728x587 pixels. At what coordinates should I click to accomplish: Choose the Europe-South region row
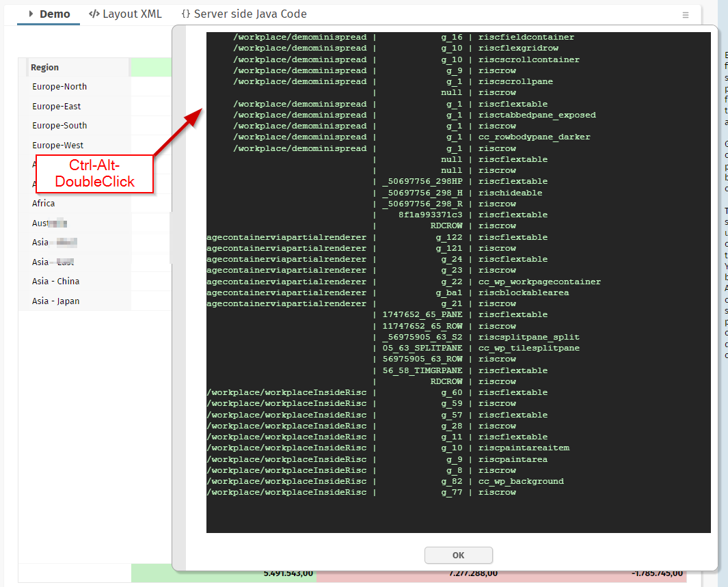pyautogui.click(x=59, y=126)
